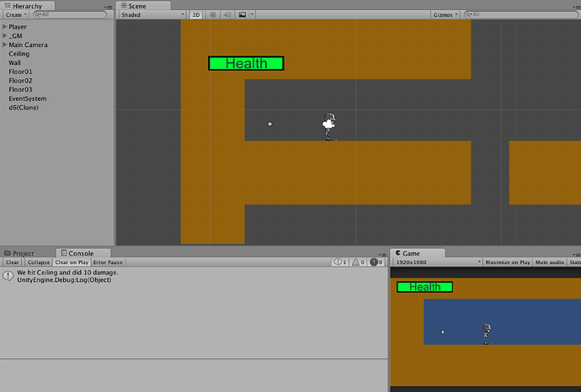
Task: Select Floor01 in Hierarchy
Action: pyautogui.click(x=20, y=72)
